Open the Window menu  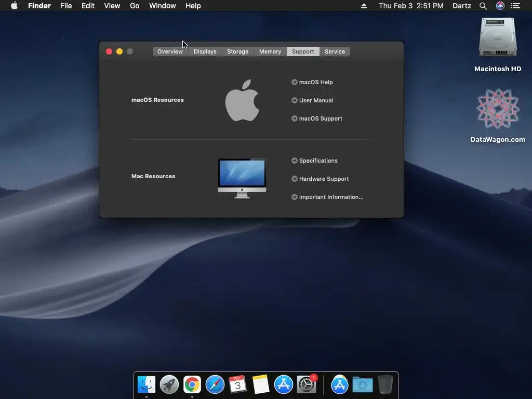pyautogui.click(x=162, y=6)
